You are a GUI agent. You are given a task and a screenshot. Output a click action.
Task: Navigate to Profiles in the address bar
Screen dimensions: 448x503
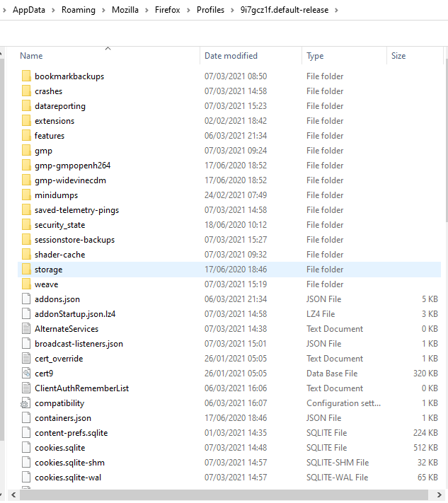[210, 10]
